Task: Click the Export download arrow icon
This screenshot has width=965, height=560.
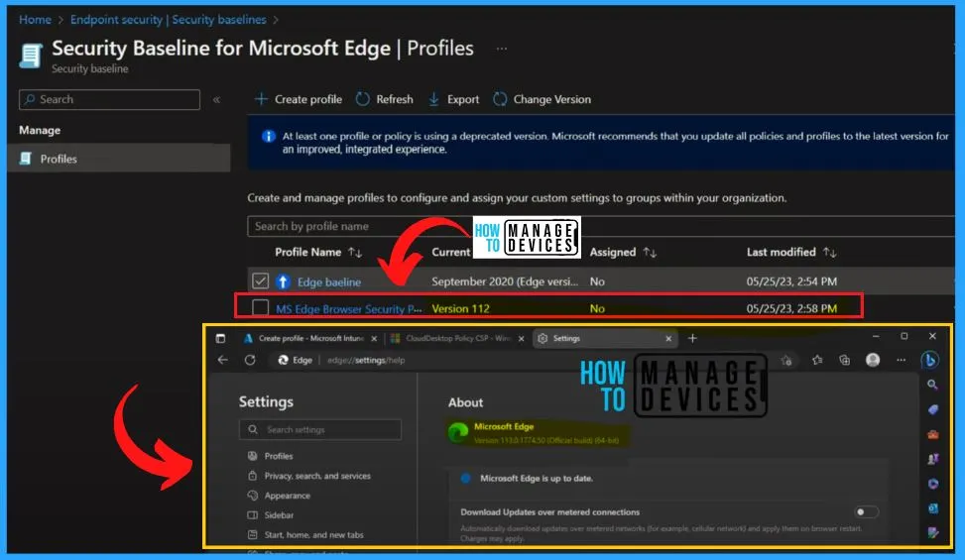Action: click(x=433, y=99)
